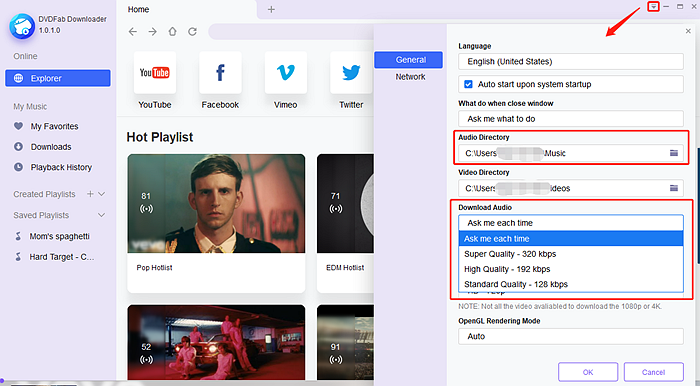Open the title bar dropdown menu icon
The width and height of the screenshot is (700, 386).
(653, 6)
